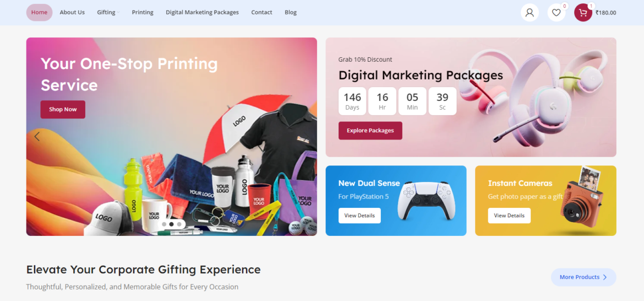Select the first carousel dot
Screen dimensions: 644x301
coord(164,224)
